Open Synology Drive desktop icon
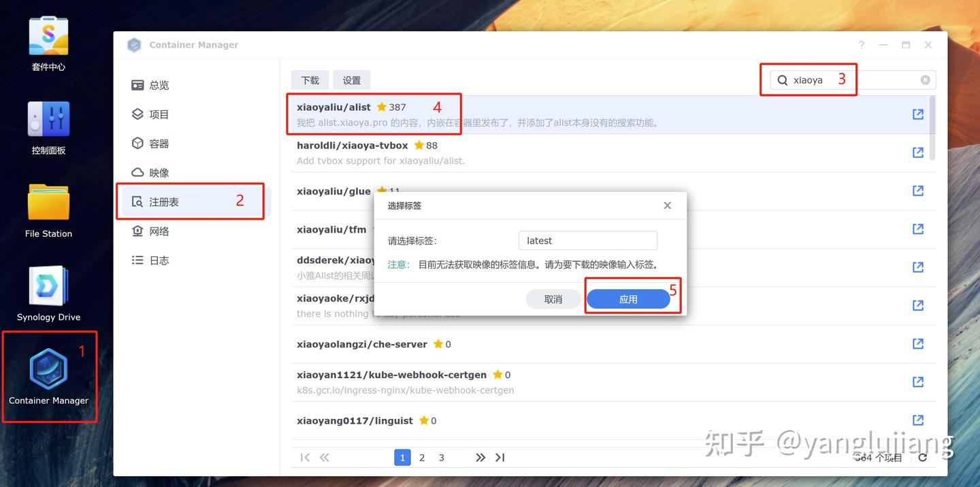Viewport: 980px width, 487px height. [x=48, y=286]
